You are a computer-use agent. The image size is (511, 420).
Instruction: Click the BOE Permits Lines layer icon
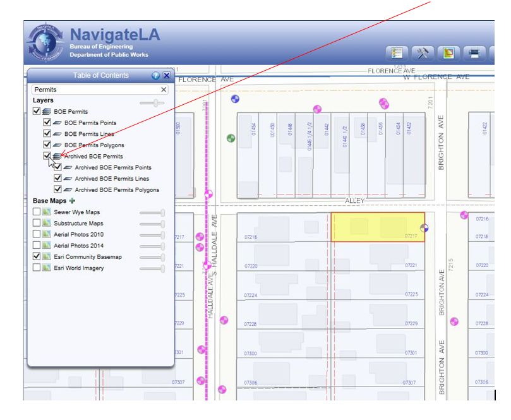coord(57,134)
